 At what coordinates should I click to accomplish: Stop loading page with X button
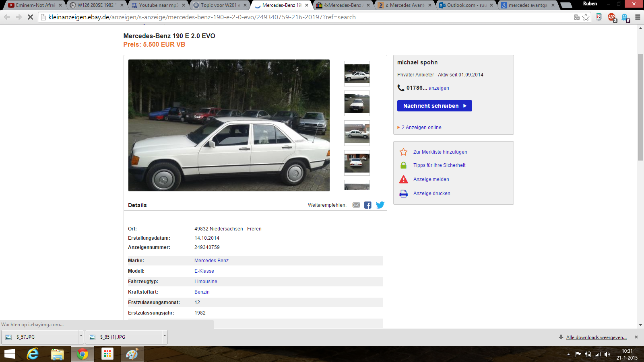(x=30, y=17)
